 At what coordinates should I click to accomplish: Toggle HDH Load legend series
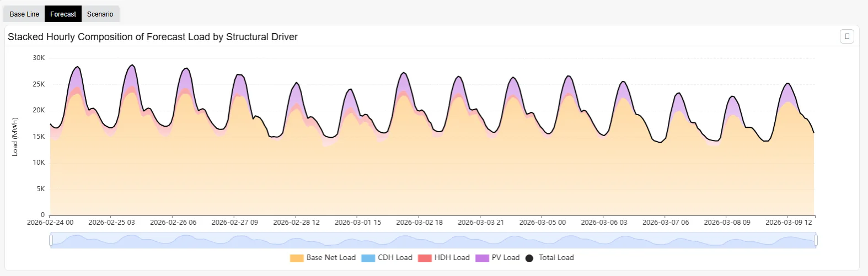point(444,258)
